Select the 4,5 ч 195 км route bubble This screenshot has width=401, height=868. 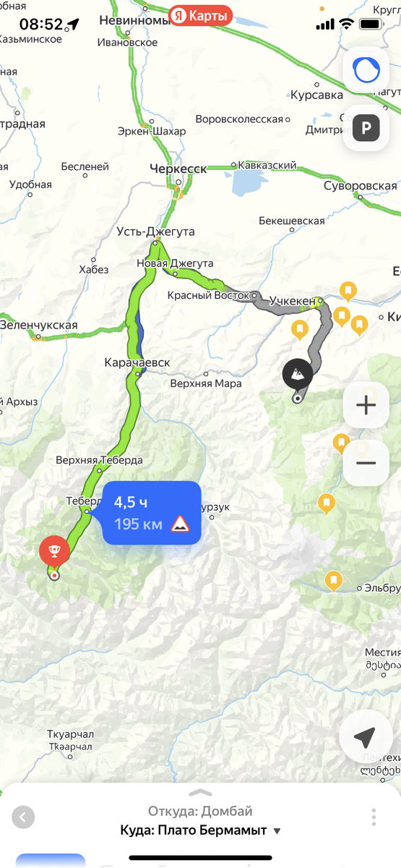(x=151, y=513)
